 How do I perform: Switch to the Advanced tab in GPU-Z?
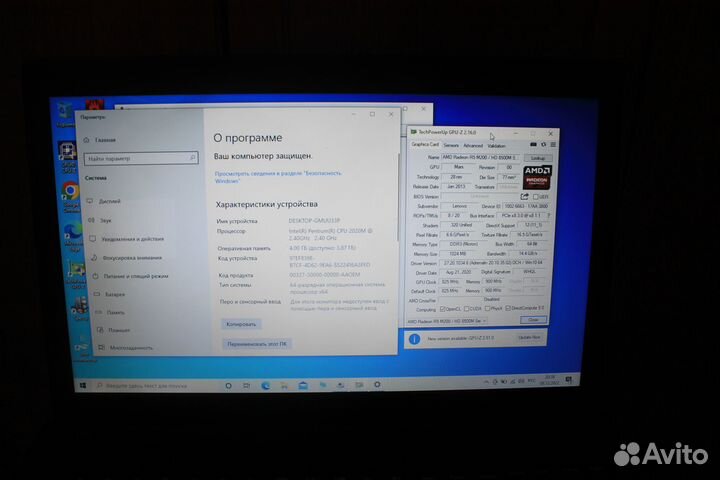(473, 146)
